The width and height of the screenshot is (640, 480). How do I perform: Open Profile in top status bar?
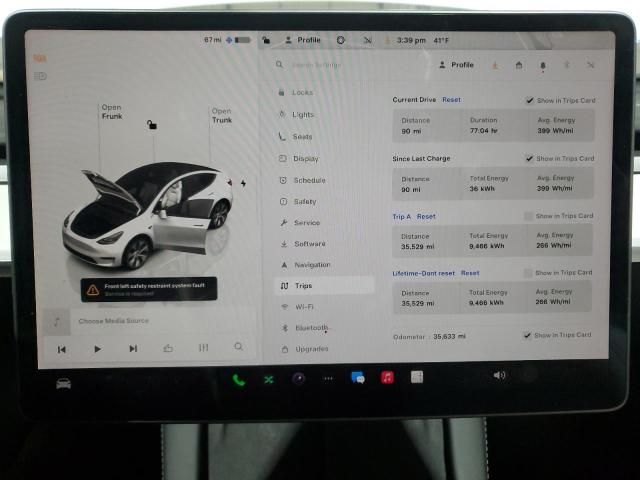[x=302, y=40]
